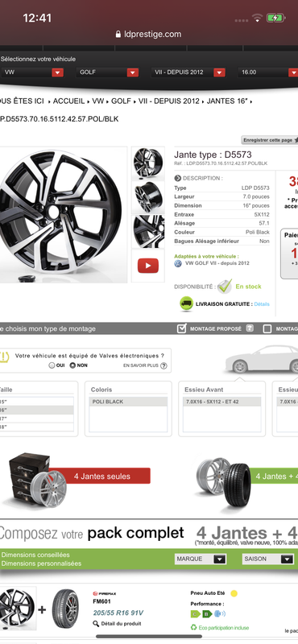Click the magnifier icon by Détail du produit
Screen dimensions: 298x644
[96, 624]
